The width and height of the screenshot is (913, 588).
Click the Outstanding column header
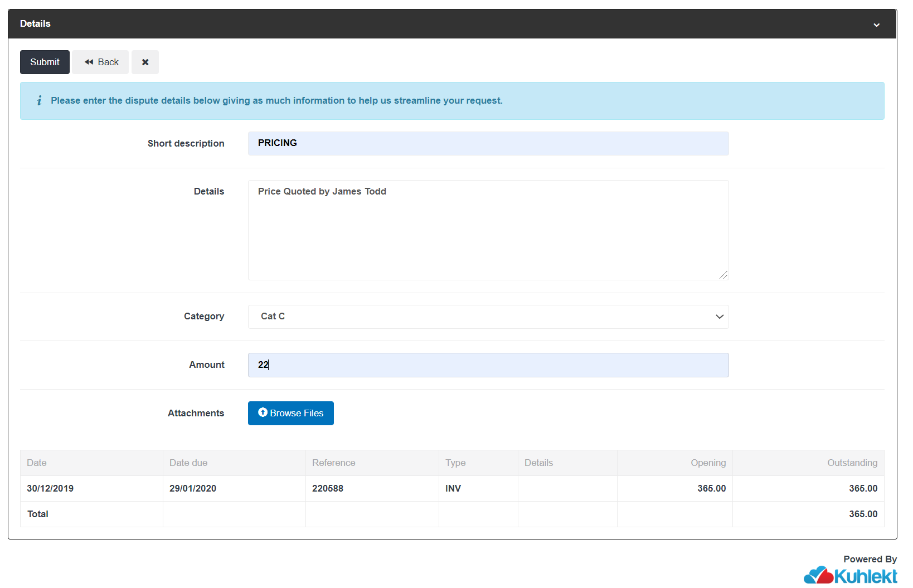tap(852, 463)
